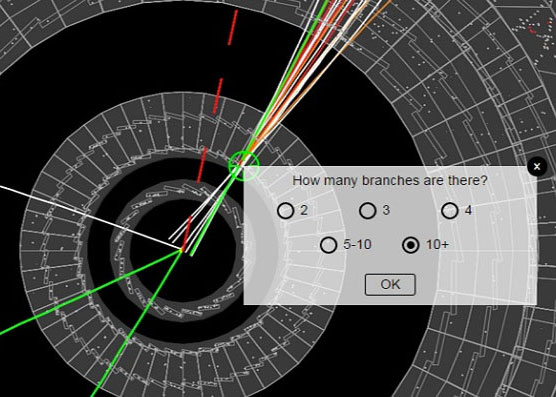
Task: Click the red dashed track segment at top
Action: tap(233, 28)
